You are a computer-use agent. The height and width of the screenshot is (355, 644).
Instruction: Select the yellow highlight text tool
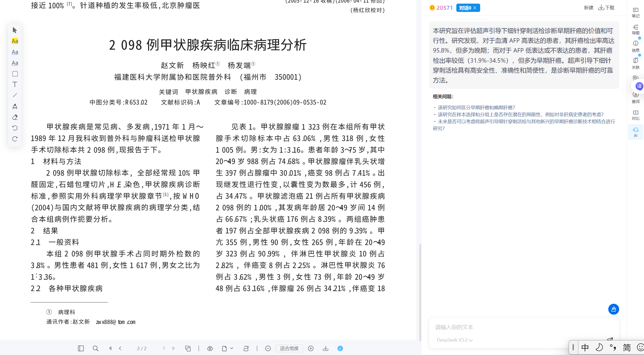click(x=15, y=41)
